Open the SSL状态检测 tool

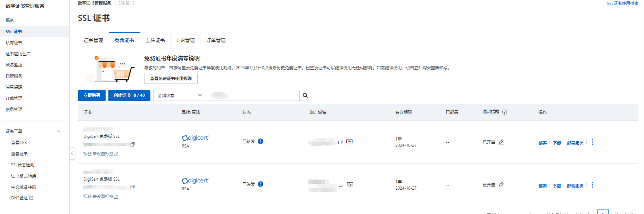(x=23, y=165)
